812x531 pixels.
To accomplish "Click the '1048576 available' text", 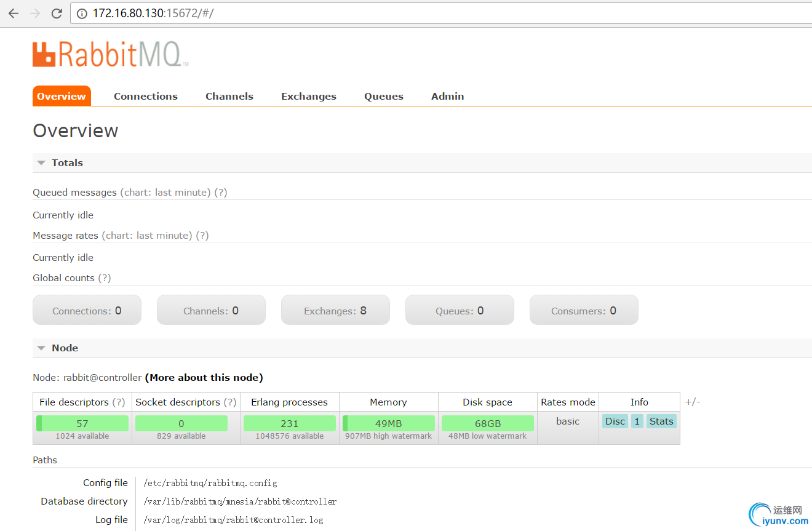I will click(290, 436).
